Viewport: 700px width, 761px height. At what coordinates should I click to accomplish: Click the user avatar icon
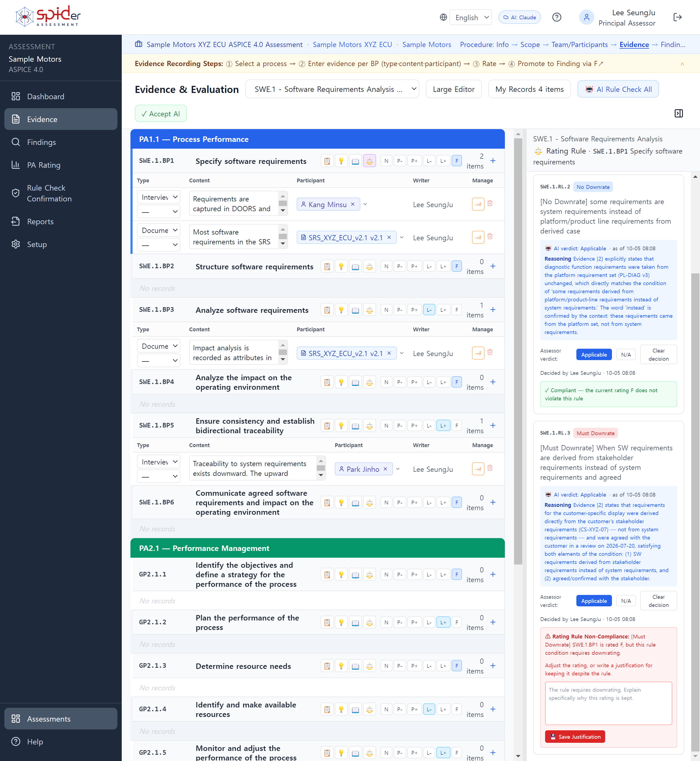click(586, 17)
